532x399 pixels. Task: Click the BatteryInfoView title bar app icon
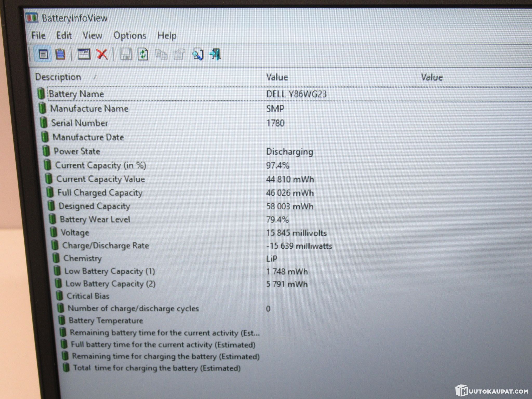pyautogui.click(x=32, y=18)
